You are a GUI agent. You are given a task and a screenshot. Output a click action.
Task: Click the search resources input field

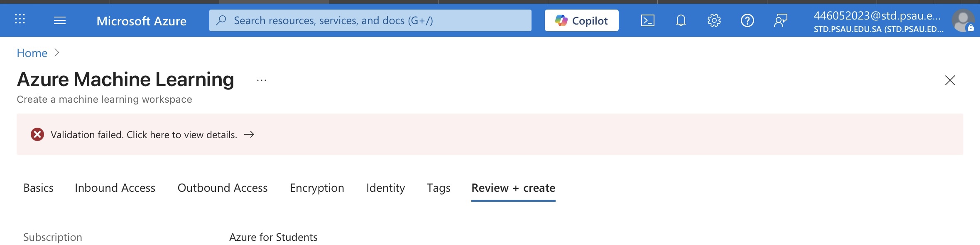pyautogui.click(x=370, y=20)
